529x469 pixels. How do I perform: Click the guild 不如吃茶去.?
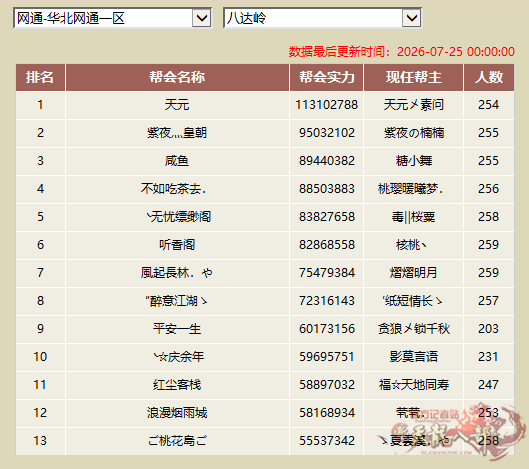(173, 189)
